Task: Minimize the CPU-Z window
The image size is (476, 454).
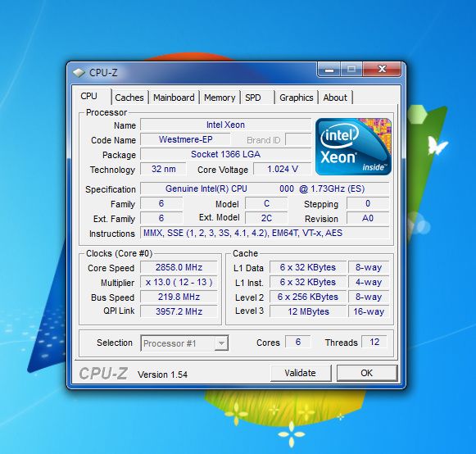Action: pos(329,70)
